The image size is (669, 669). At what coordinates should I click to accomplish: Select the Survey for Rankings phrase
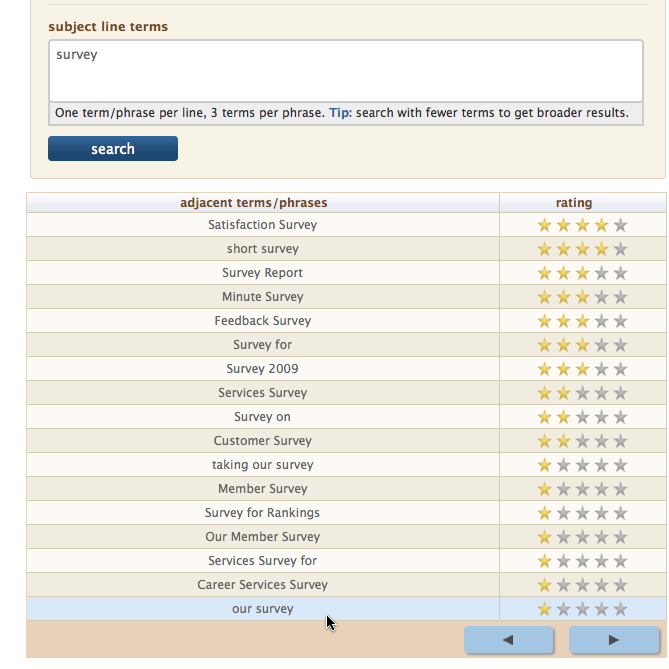(263, 513)
